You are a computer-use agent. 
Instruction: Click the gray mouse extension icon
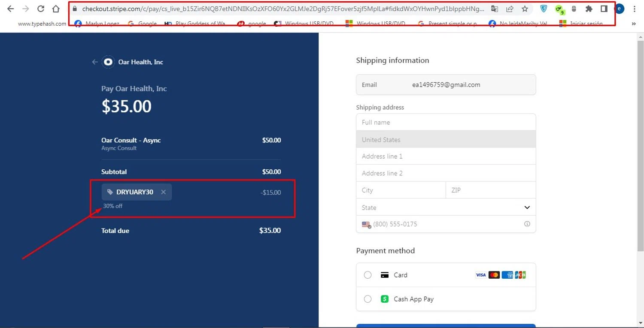tap(574, 9)
